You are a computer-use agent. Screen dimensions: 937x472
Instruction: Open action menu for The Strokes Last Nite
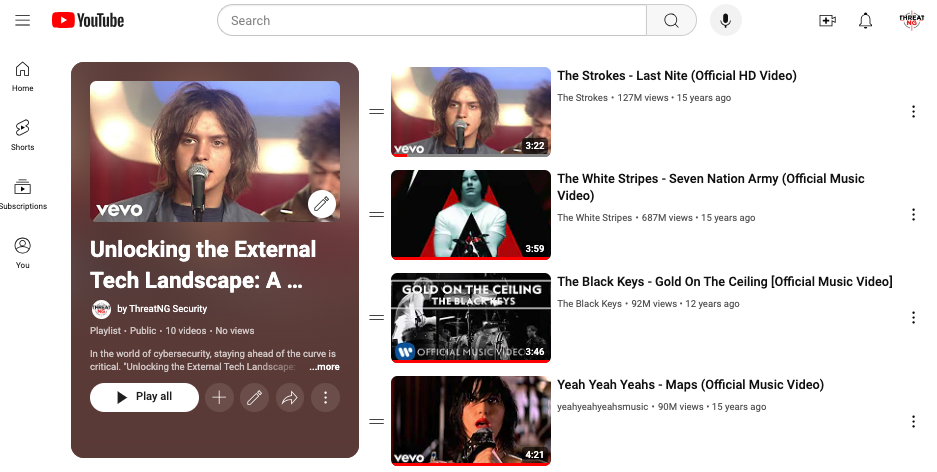click(913, 112)
